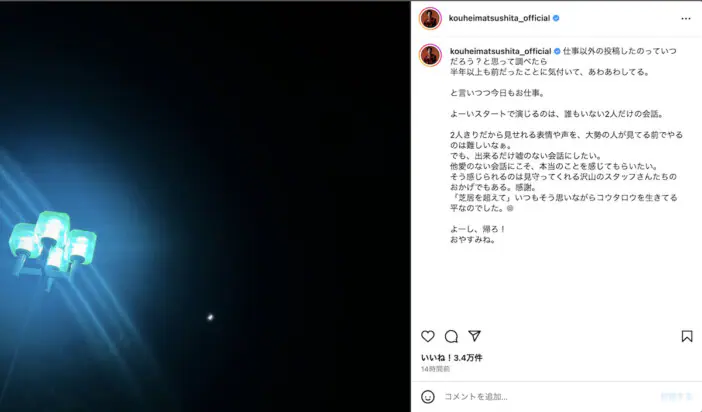The width and height of the screenshot is (702, 412).
Task: Click the faded post button beside comment field
Action: pyautogui.click(x=676, y=396)
